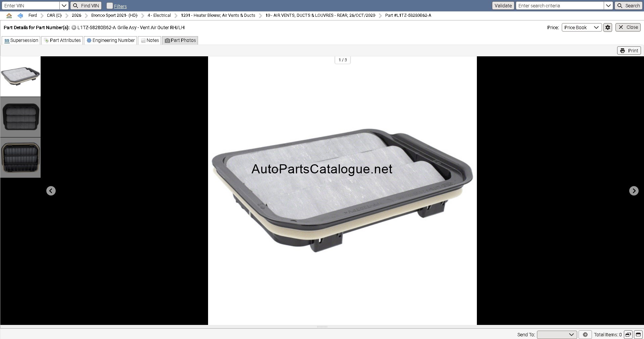Select the first vent grille thumbnail
Viewport: 644px width, 339px height.
click(20, 76)
